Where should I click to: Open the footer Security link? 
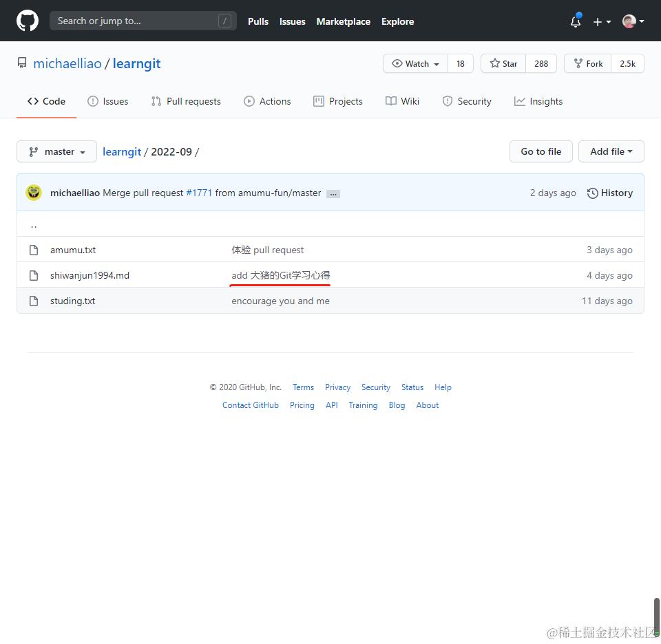(376, 387)
